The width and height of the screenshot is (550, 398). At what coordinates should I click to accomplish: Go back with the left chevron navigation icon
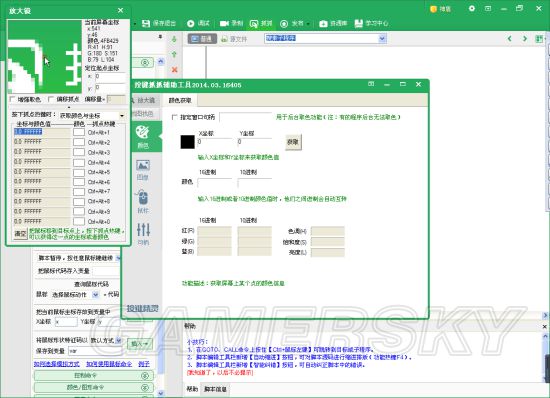pos(509,39)
